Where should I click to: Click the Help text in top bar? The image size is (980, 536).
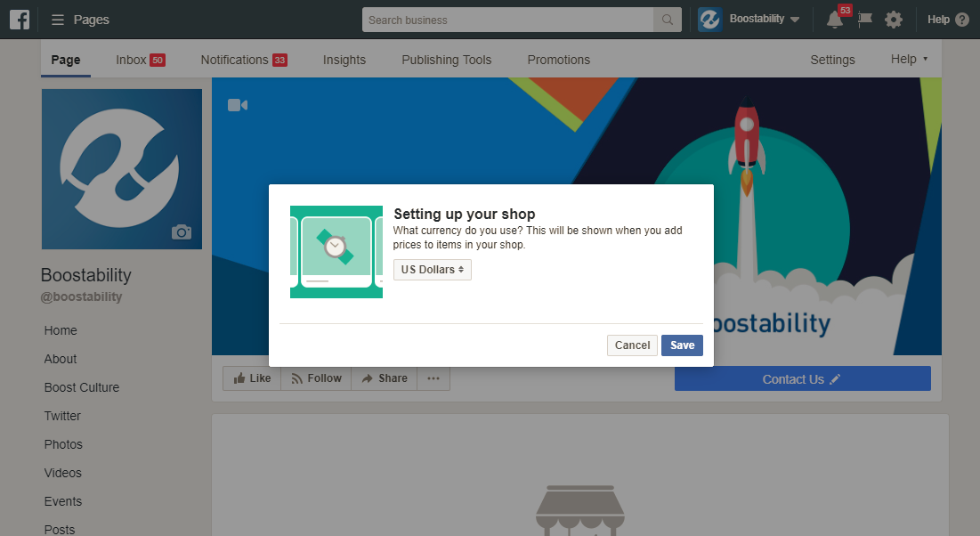(938, 20)
